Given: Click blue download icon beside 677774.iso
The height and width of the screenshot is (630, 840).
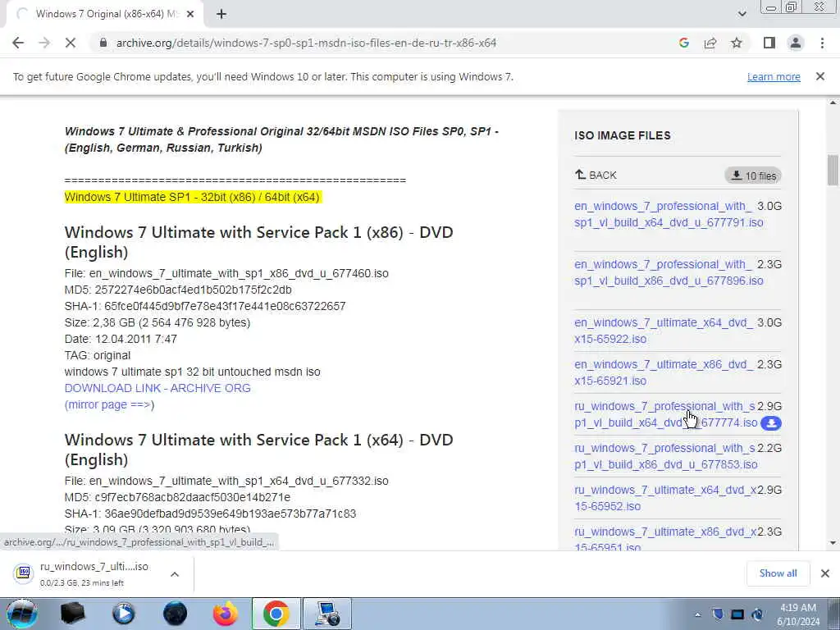Looking at the screenshot, I should 771,423.
